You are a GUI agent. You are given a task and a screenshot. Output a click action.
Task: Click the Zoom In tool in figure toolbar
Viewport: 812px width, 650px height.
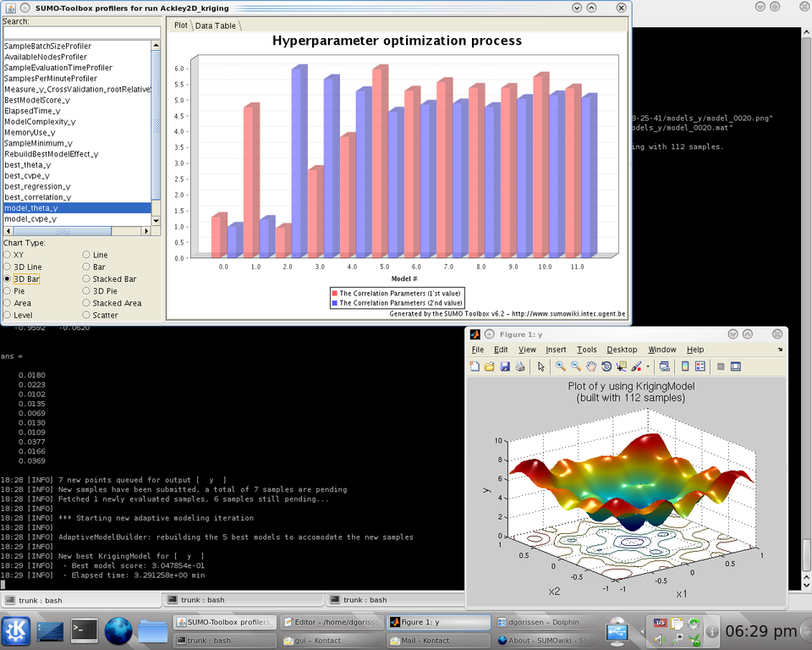(560, 366)
